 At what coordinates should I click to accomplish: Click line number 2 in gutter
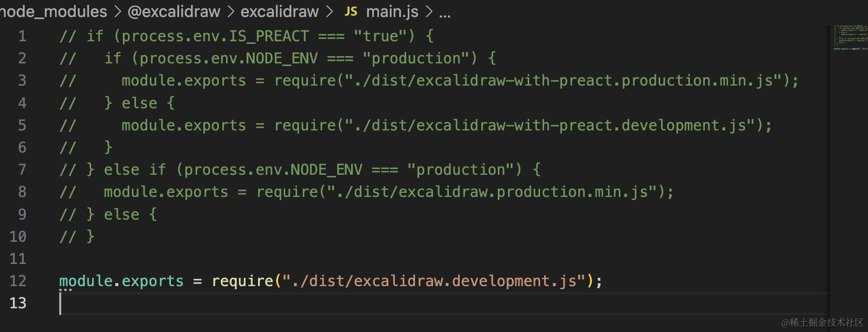point(22,58)
